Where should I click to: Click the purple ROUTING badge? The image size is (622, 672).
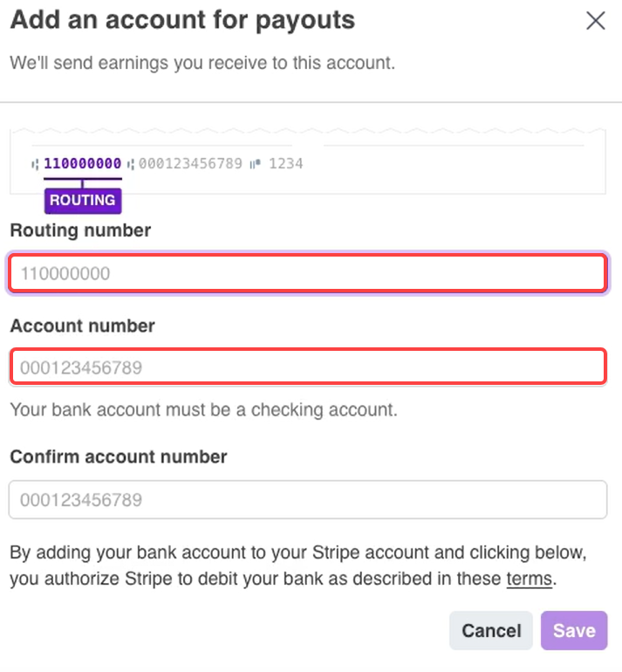pos(83,200)
